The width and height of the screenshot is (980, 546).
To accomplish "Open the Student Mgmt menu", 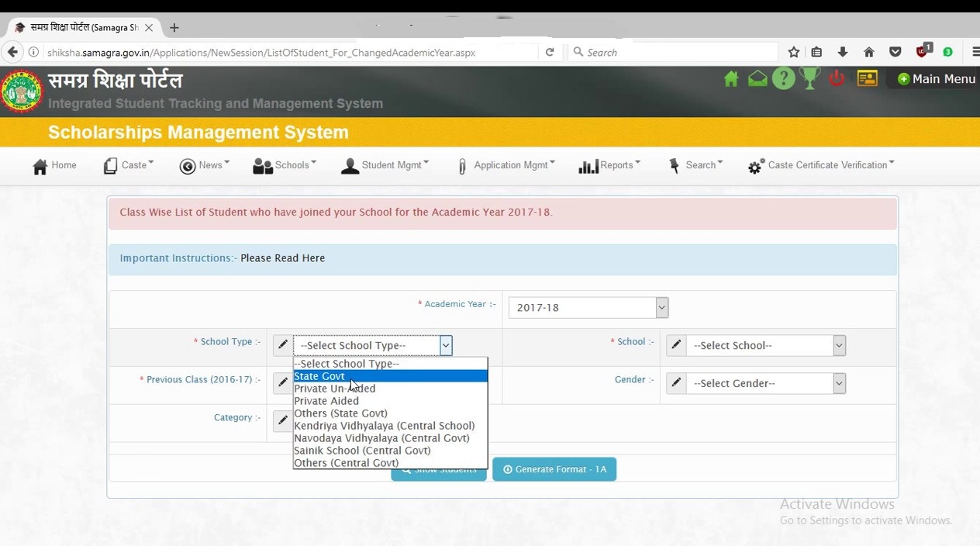I will click(x=385, y=165).
